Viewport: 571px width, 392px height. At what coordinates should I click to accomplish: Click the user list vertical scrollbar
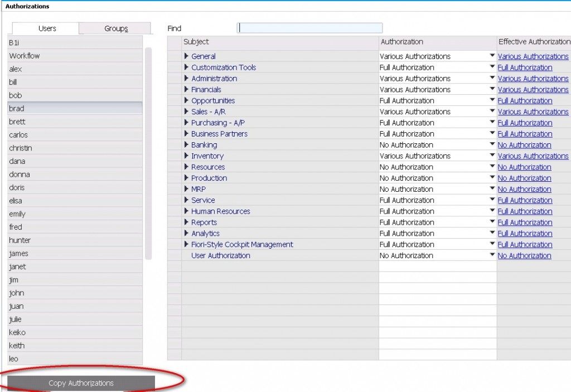148,153
